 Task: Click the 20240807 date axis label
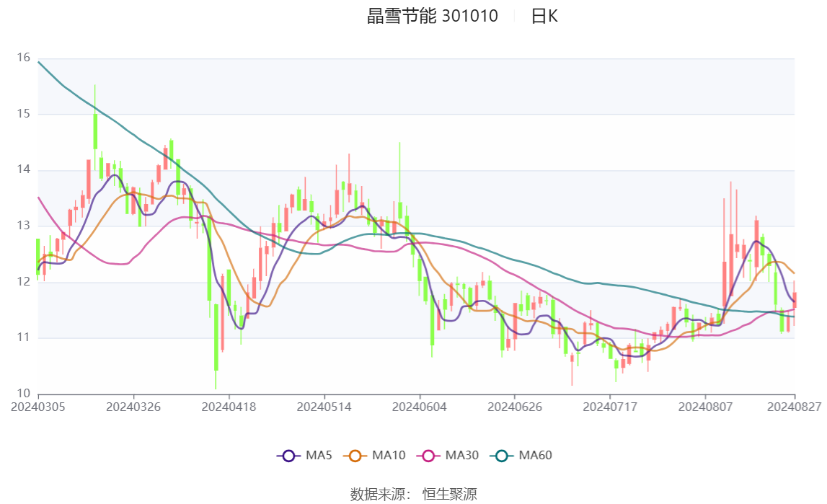tap(705, 407)
